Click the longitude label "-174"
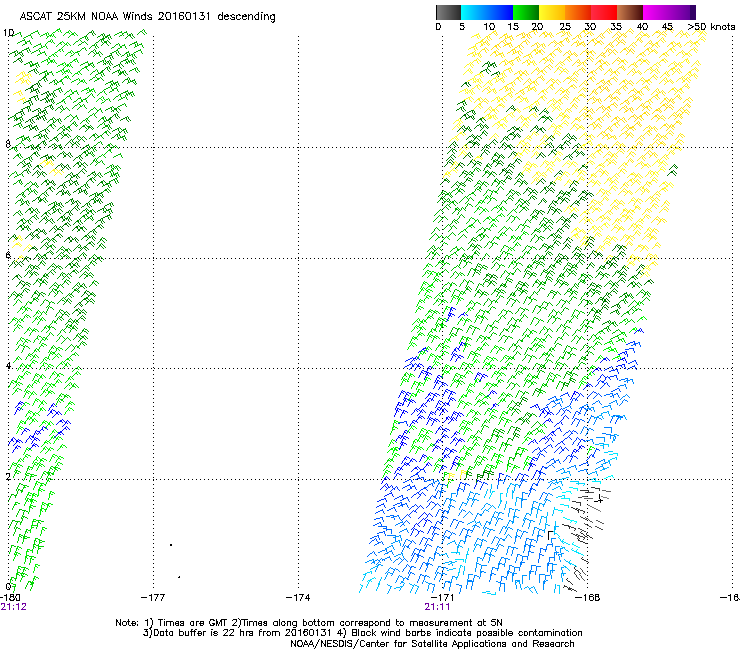This screenshot has width=740, height=650. [x=298, y=598]
